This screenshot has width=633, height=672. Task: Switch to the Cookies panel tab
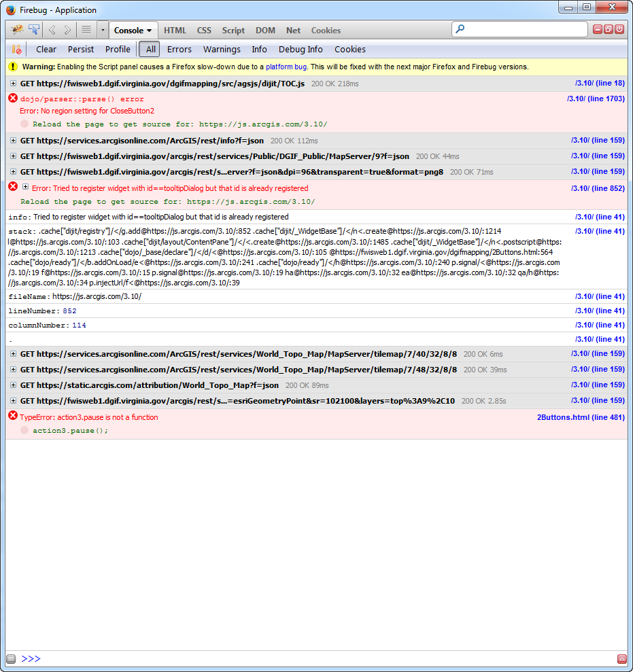point(326,31)
